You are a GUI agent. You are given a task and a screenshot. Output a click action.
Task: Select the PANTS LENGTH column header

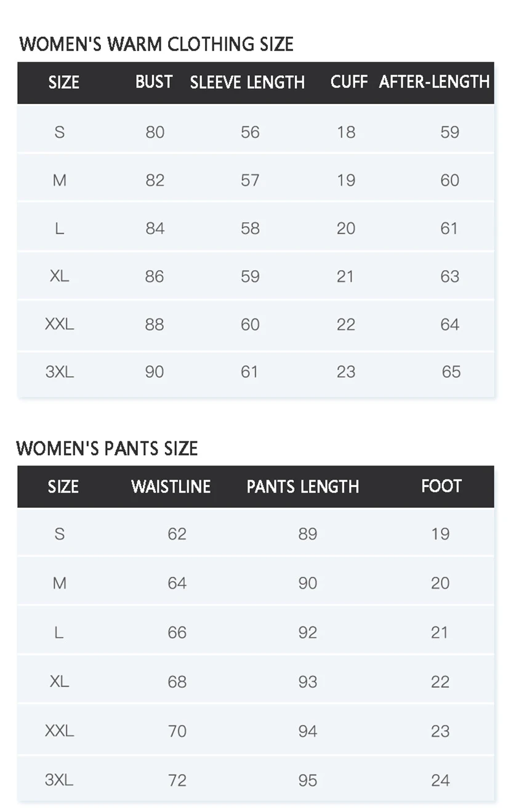tap(303, 486)
